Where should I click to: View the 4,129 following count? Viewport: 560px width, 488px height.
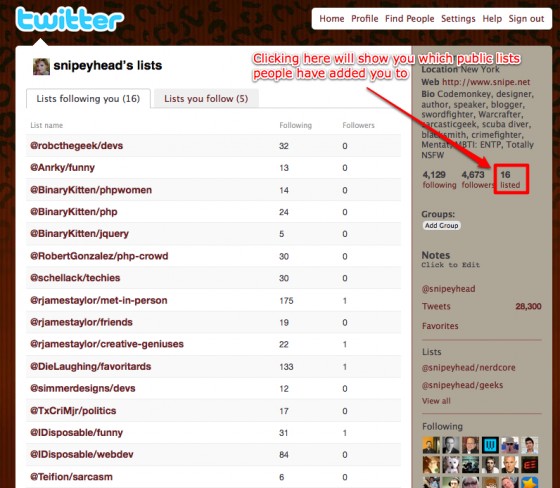(439, 180)
